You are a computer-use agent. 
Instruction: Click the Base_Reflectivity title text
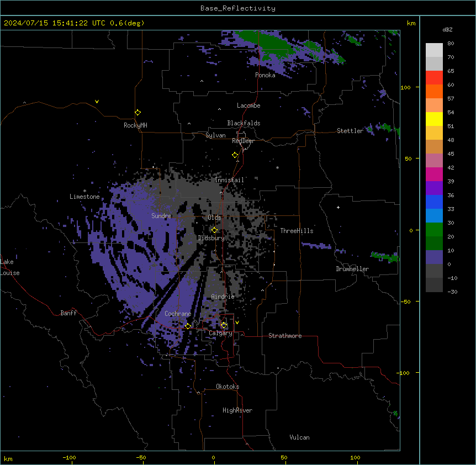coord(238,8)
